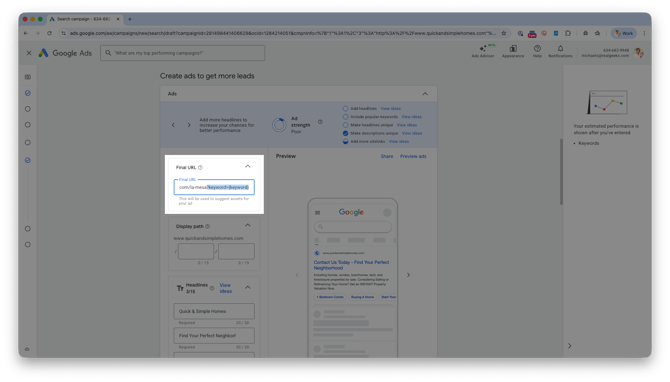The height and width of the screenshot is (382, 670).
Task: Open the browser Extensions puzzle icon
Action: click(x=568, y=33)
